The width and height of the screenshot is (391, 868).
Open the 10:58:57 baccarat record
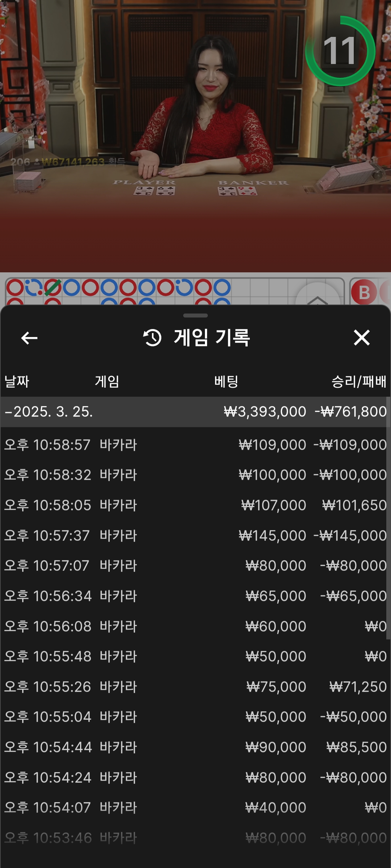pos(195,445)
